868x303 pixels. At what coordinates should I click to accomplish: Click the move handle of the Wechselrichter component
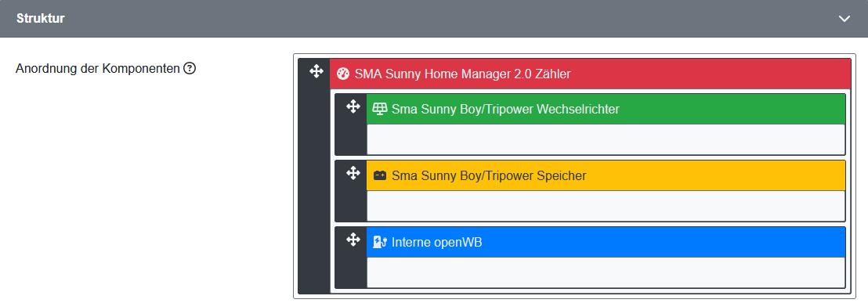353,106
